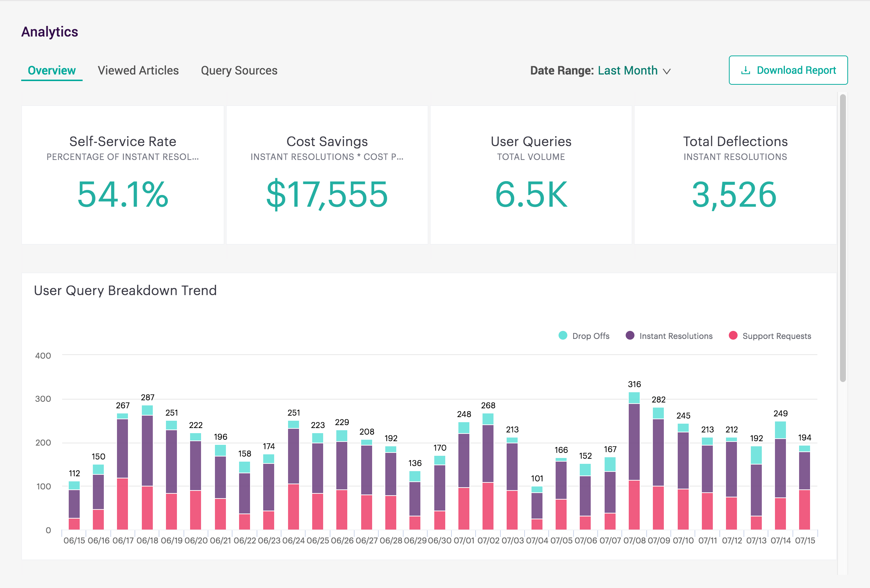Click the 07/04 bar labeled 101
Viewport: 870px width, 588px height.
tap(537, 507)
